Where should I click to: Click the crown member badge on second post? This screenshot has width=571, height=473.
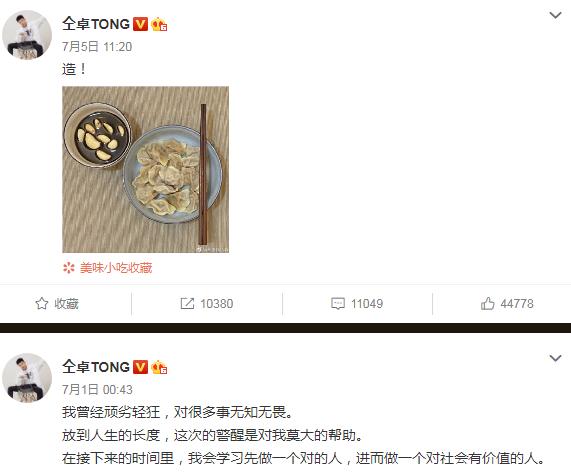159,367
